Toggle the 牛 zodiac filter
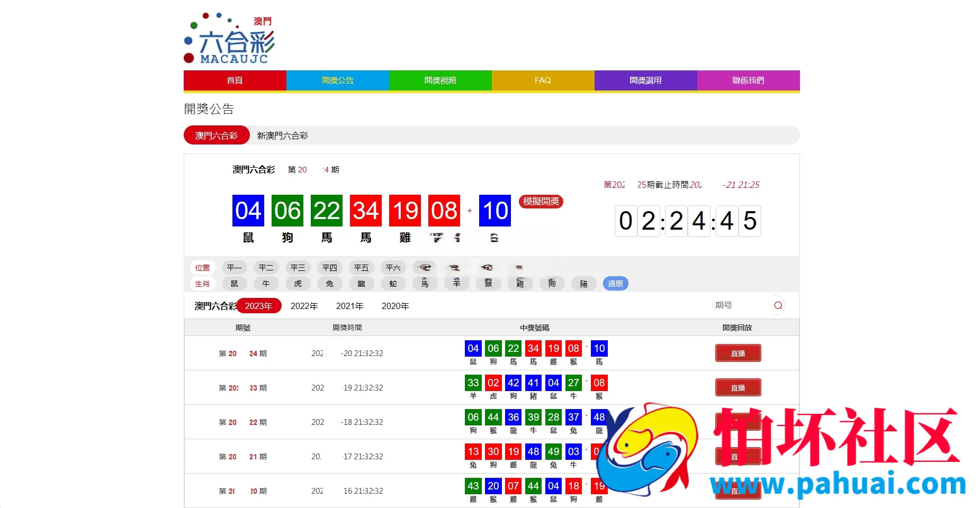 click(x=266, y=284)
